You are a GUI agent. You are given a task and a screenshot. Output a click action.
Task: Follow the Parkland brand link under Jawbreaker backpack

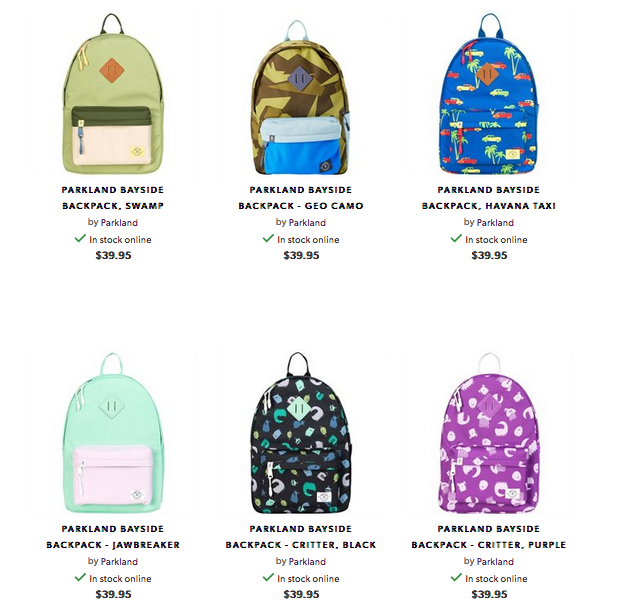[x=119, y=562]
